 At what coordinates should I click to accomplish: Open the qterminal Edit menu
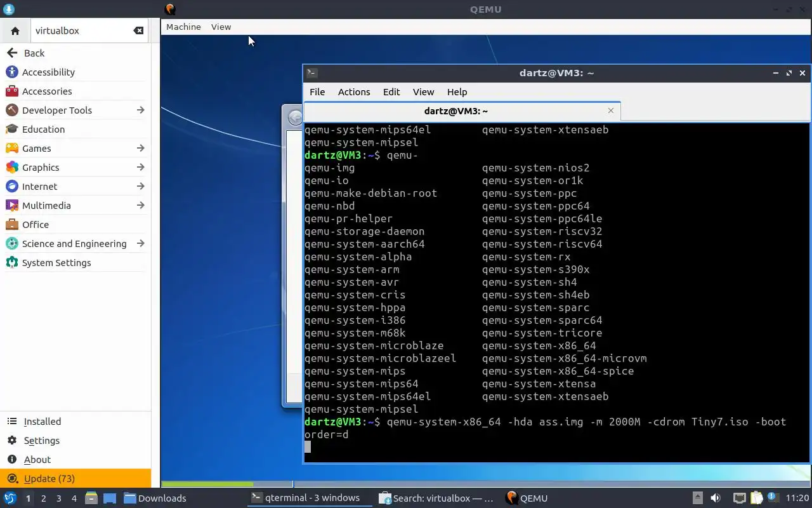pos(391,91)
